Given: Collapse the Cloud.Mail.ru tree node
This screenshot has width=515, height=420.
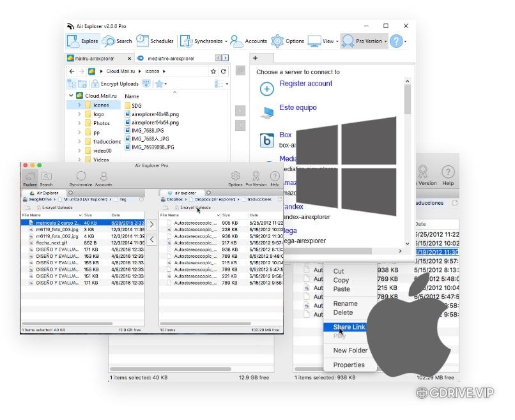Looking at the screenshot, I should click(x=71, y=96).
